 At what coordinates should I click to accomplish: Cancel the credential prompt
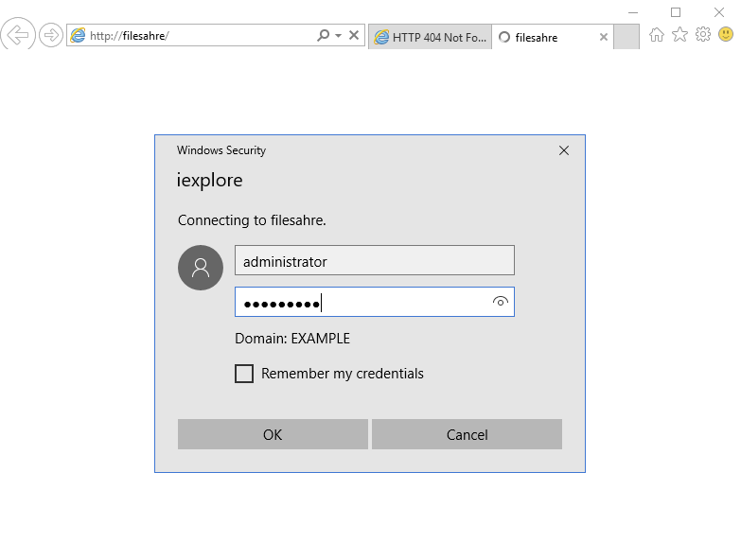(x=467, y=434)
